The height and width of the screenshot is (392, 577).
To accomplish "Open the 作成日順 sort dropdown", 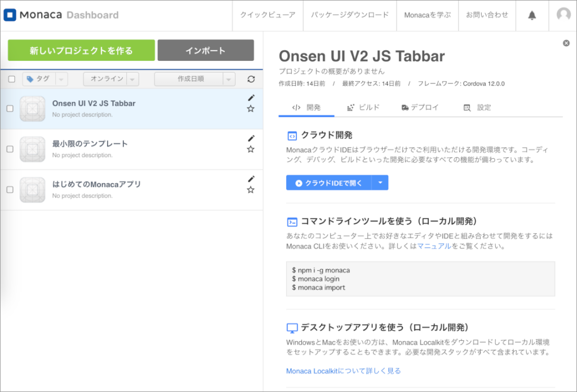I will (x=195, y=79).
